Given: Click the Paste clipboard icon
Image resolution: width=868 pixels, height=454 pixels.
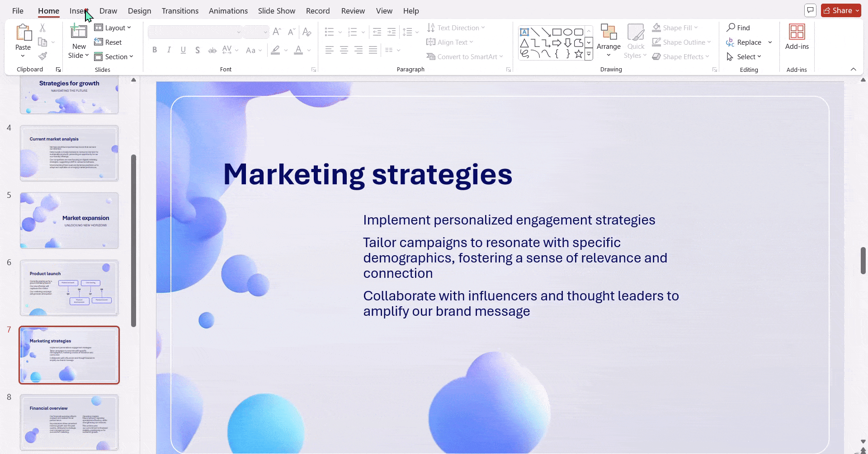Looking at the screenshot, I should 23,33.
